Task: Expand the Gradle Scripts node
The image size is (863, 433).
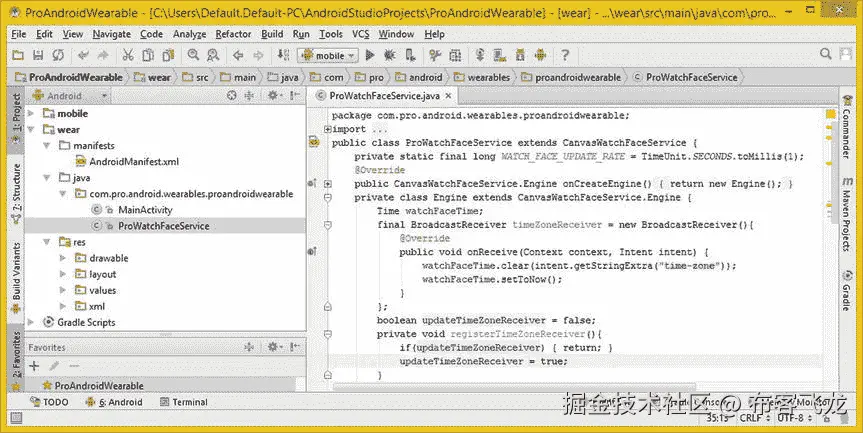Action: [31, 322]
